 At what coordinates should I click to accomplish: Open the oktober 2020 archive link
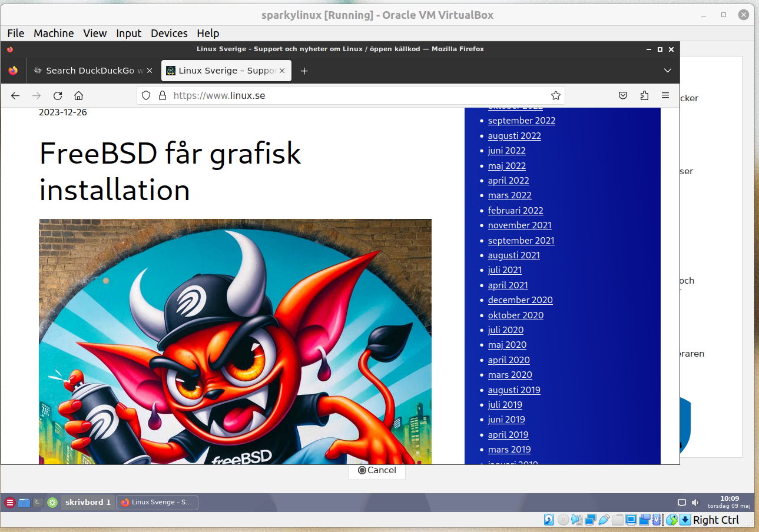point(516,315)
